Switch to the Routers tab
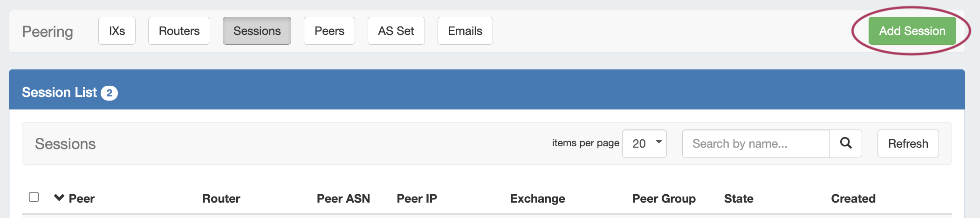Screen dimensions: 980x218 [179, 31]
